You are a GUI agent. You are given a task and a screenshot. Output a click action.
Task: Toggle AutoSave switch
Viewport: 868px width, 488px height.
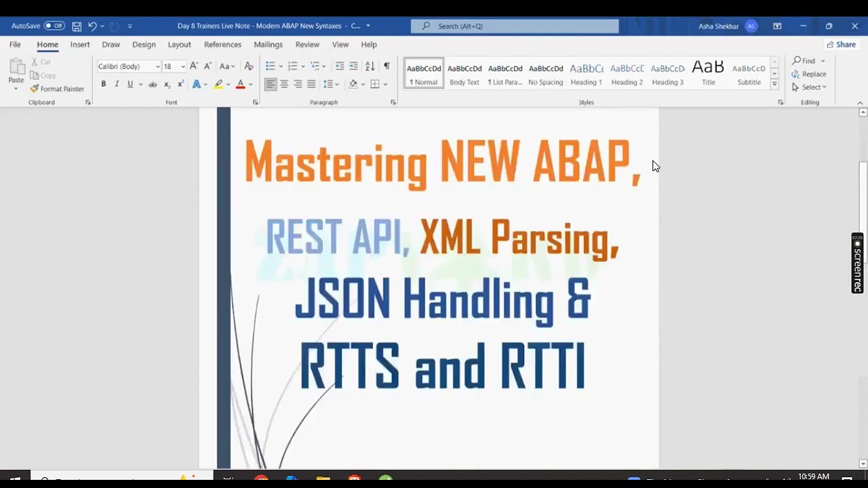click(x=54, y=26)
